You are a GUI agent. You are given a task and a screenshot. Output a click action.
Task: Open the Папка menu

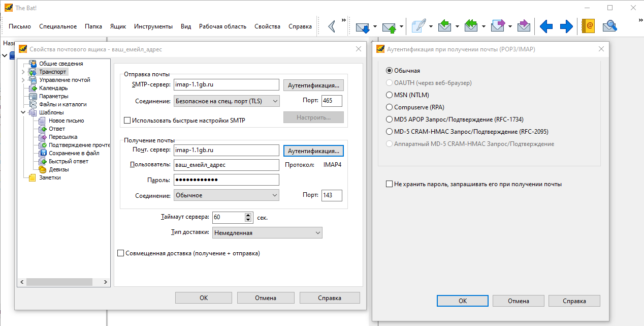[93, 26]
